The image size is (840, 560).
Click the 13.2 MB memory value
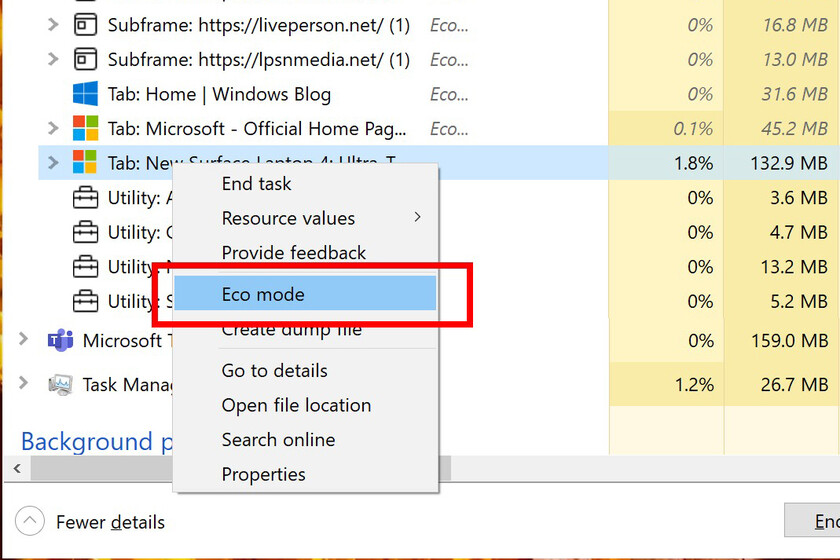[794, 267]
